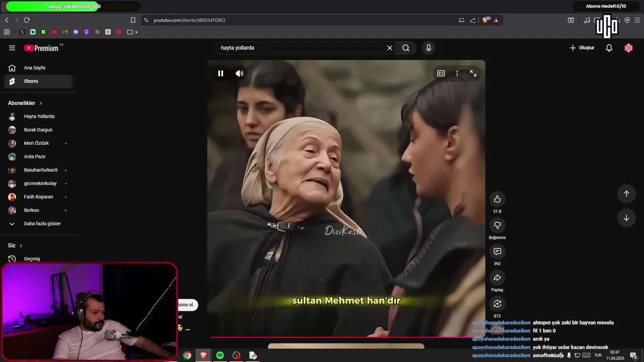Open Chrome from the taskbar
This screenshot has height=362, width=644.
(187, 355)
